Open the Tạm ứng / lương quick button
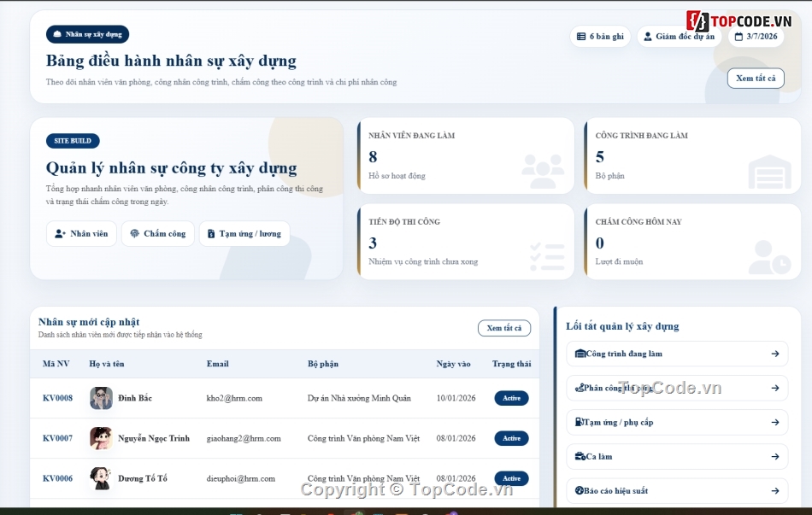Viewport: 812px width, 515px height. point(244,234)
